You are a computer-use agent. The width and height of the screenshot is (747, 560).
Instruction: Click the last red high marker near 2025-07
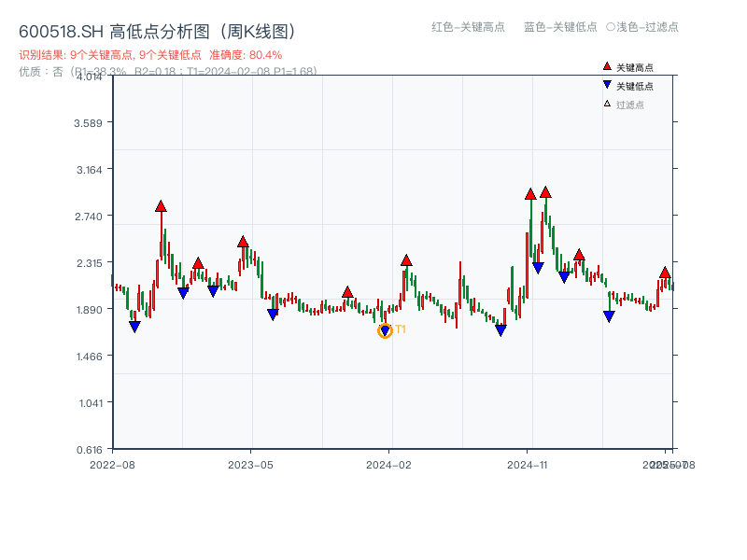(664, 272)
